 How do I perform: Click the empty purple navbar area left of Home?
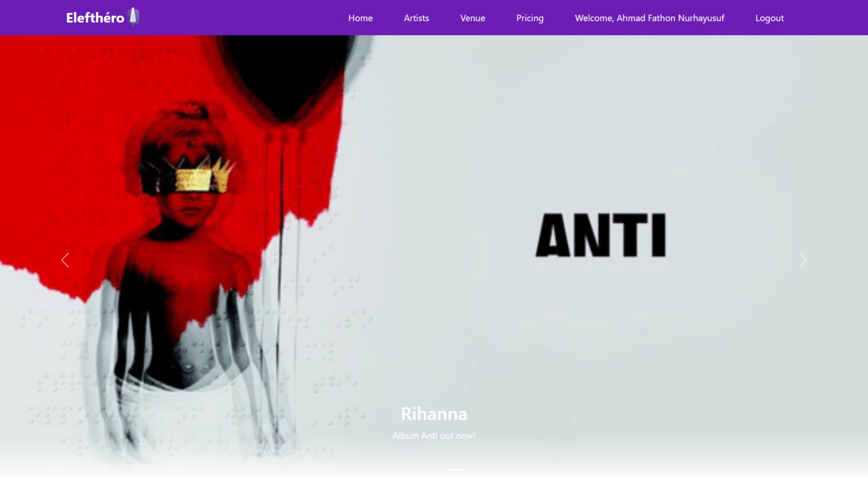tap(241, 18)
